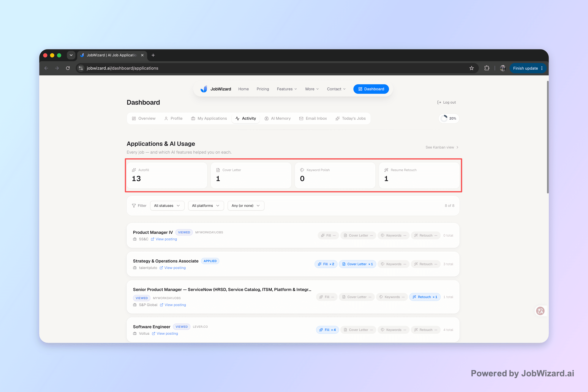This screenshot has height=392, width=588.
Task: Click the Filter funnel icon
Action: [x=134, y=206]
